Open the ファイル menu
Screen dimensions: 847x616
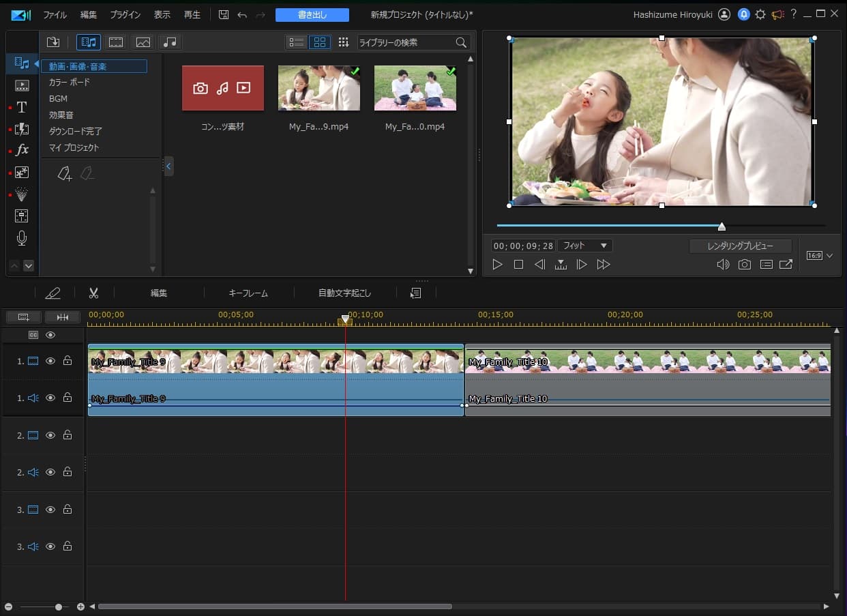[x=55, y=14]
